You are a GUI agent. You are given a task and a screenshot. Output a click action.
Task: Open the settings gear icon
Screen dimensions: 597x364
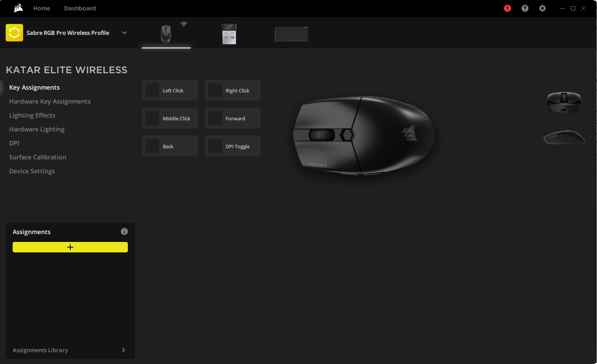[x=542, y=8]
